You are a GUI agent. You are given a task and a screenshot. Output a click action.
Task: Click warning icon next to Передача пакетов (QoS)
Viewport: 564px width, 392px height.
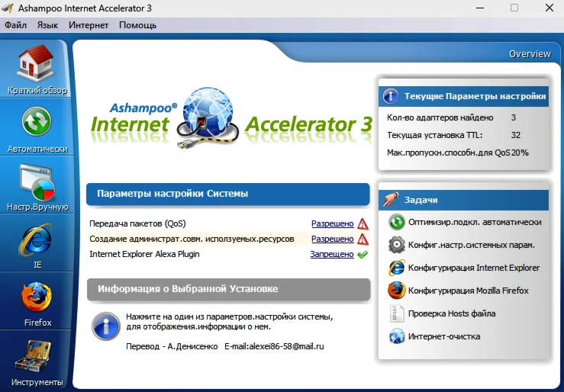[x=363, y=224]
